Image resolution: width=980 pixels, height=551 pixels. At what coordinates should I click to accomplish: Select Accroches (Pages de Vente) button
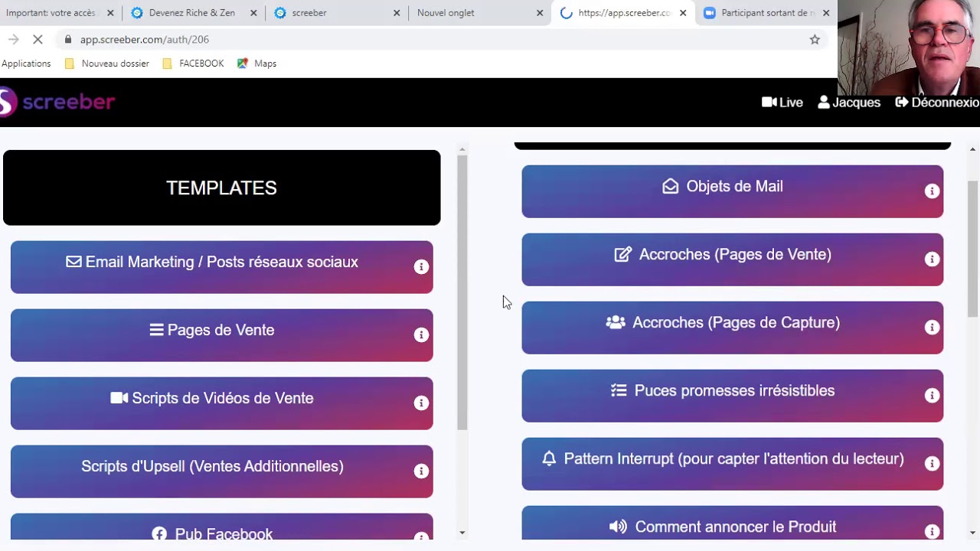tap(732, 259)
